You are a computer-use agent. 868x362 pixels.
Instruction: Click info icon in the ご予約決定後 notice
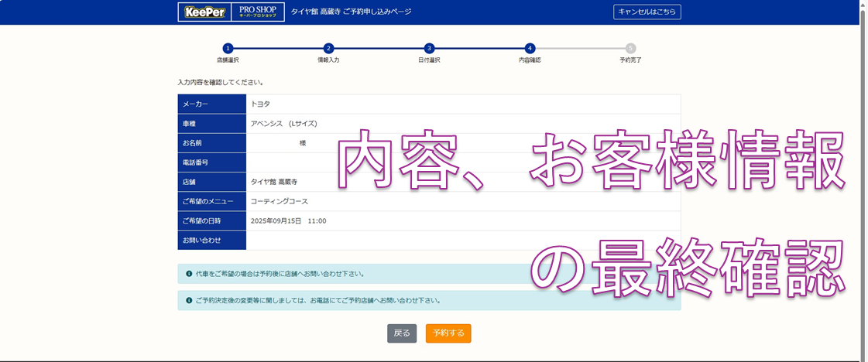click(x=189, y=300)
